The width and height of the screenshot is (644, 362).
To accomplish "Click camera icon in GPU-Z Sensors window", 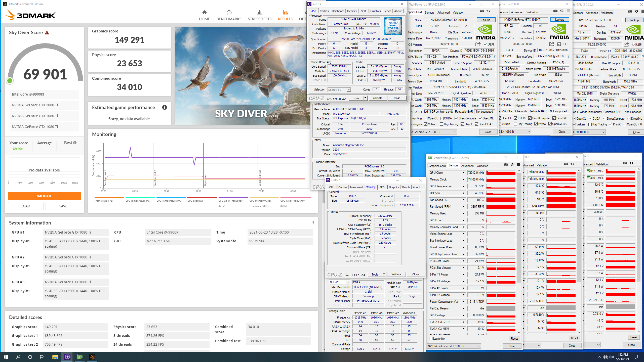I will 505,165.
